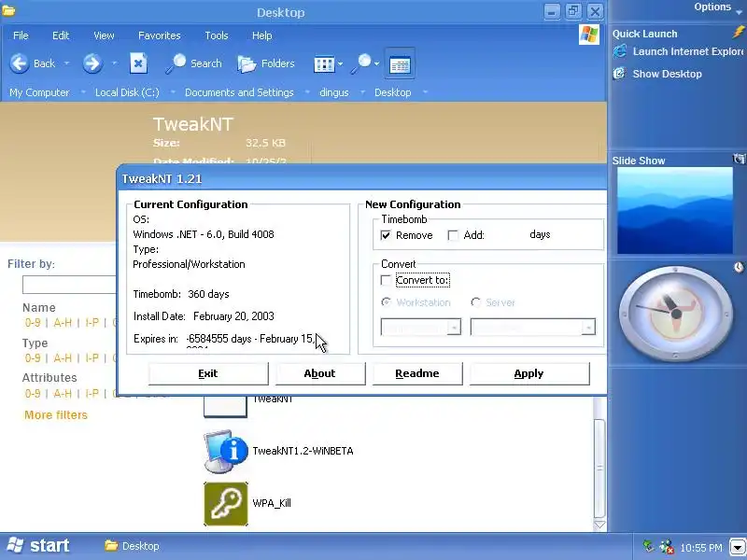This screenshot has width=747, height=560.
Task: Click the Start button
Action: (39, 546)
